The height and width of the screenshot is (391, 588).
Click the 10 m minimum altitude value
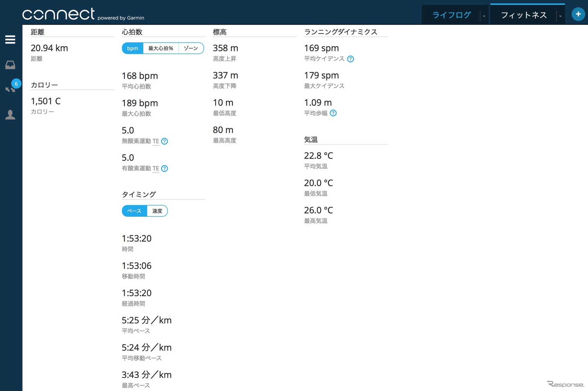(x=223, y=103)
